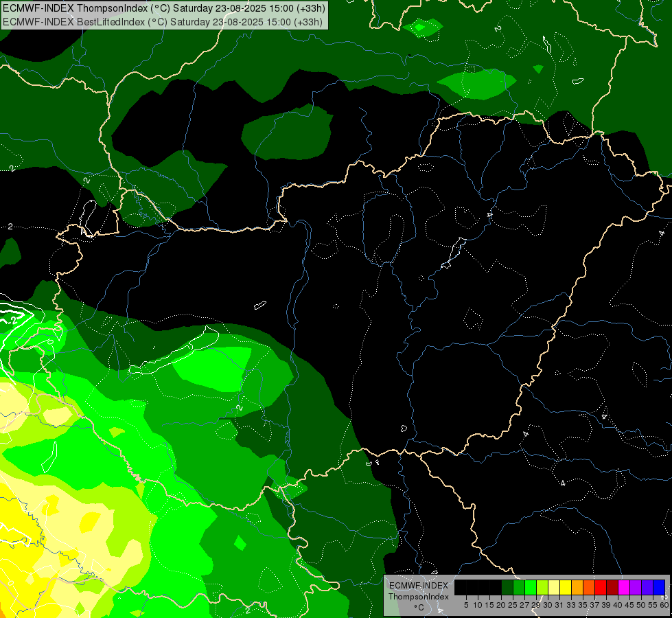Image resolution: width=672 pixels, height=618 pixels.
Task: Click the legend label "ThompsonIndex"
Action: 419,597
